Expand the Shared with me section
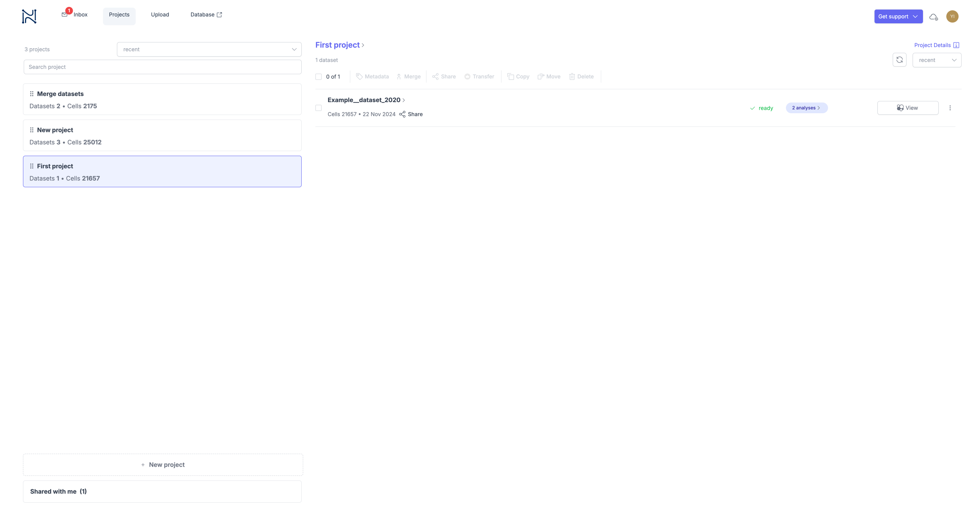 [162, 492]
